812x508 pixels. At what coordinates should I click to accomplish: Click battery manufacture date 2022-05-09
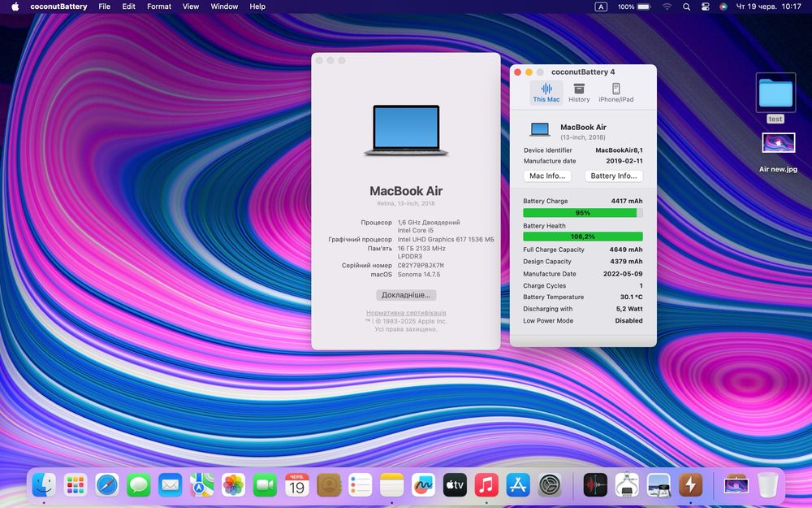[623, 274]
